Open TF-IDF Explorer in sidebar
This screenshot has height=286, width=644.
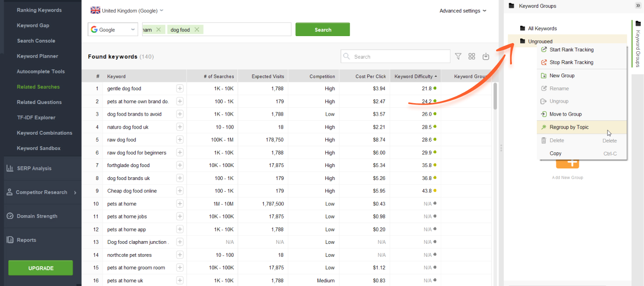(36, 118)
